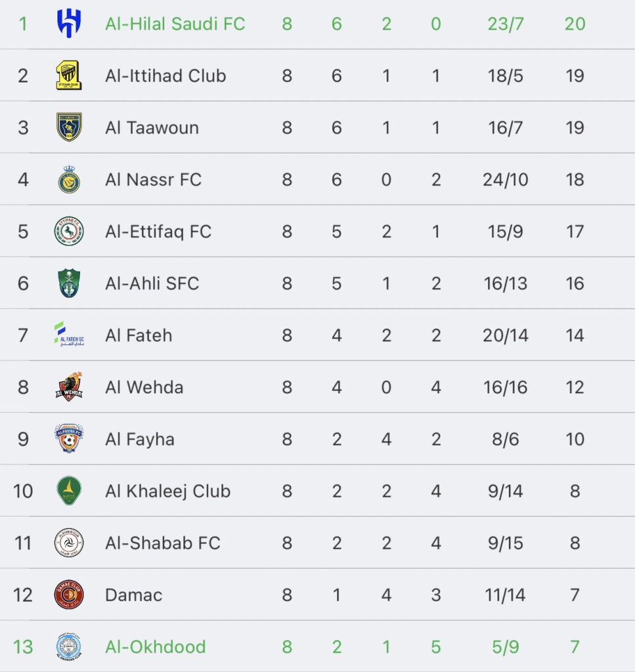This screenshot has width=635, height=672.
Task: Select the Al Fateh SC logo
Action: pos(68,334)
